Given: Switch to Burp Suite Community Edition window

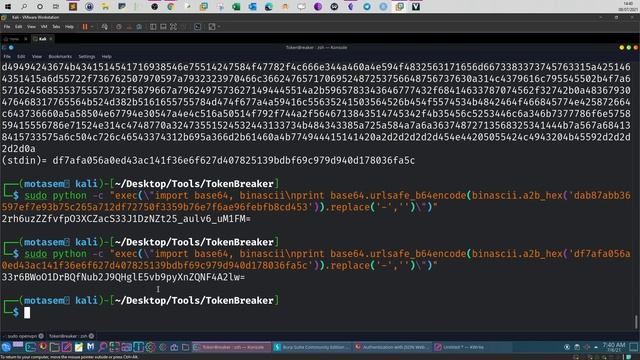Looking at the screenshot, I should [311, 347].
